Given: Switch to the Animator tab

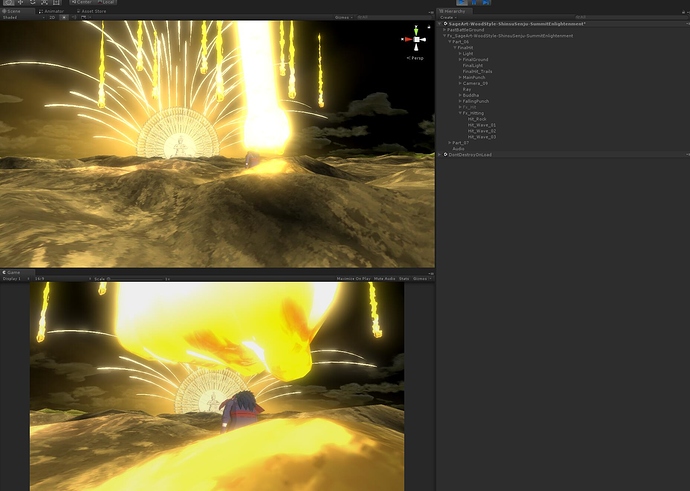Looking at the screenshot, I should (x=52, y=11).
